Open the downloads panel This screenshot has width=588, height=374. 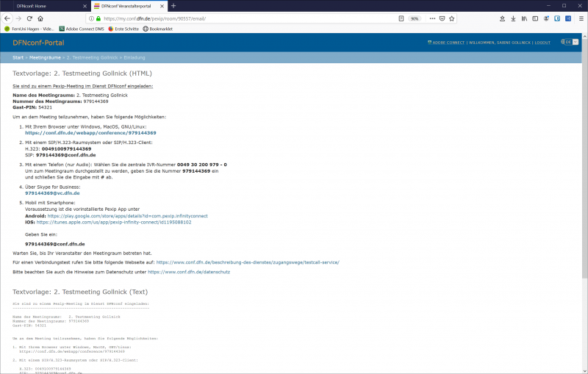point(513,18)
